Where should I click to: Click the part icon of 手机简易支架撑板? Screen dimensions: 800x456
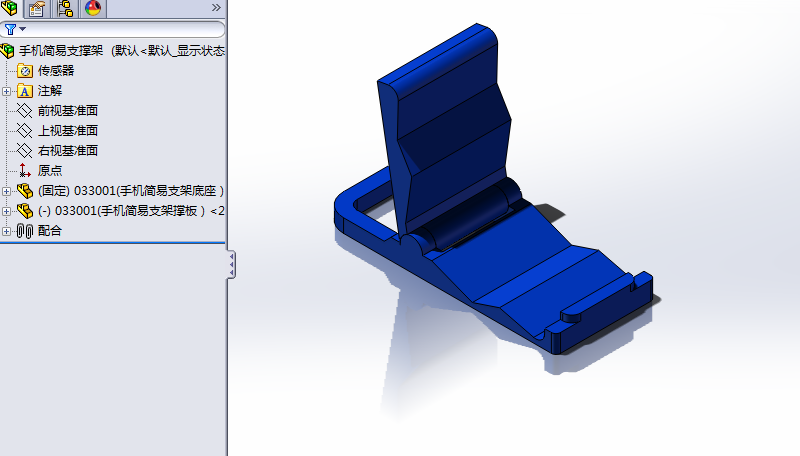tap(24, 211)
